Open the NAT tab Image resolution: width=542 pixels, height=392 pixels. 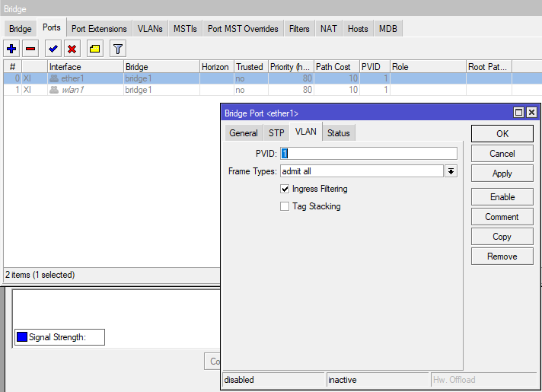pyautogui.click(x=329, y=29)
